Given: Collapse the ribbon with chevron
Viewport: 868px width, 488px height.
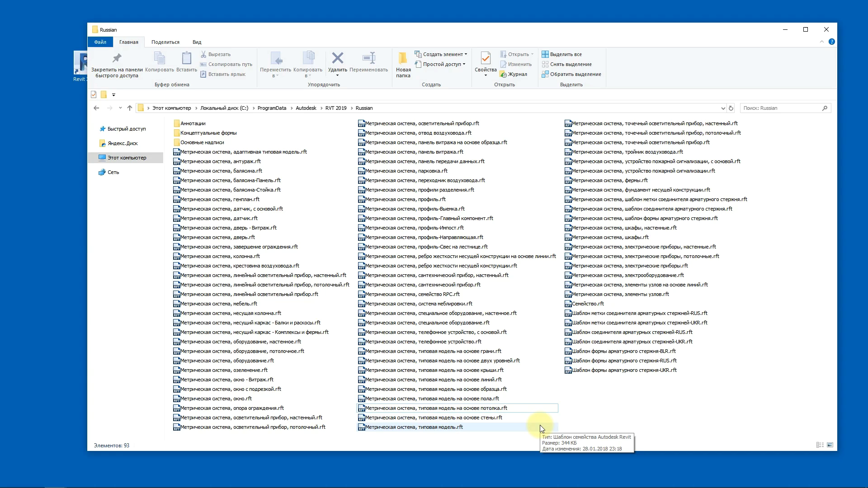Looking at the screenshot, I should coord(821,42).
